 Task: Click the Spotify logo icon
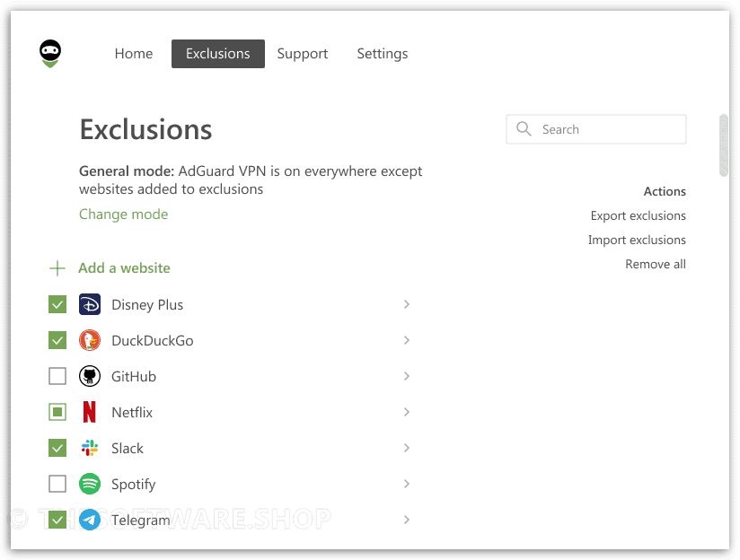point(90,484)
